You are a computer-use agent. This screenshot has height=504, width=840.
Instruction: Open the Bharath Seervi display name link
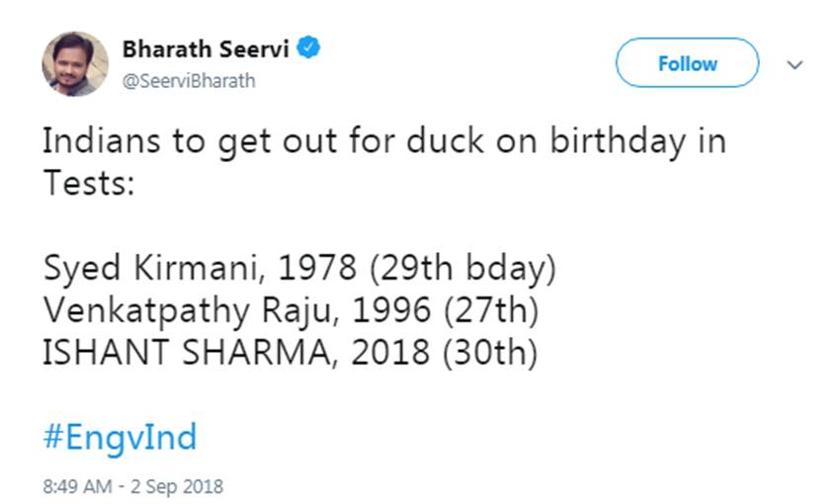click(x=206, y=48)
